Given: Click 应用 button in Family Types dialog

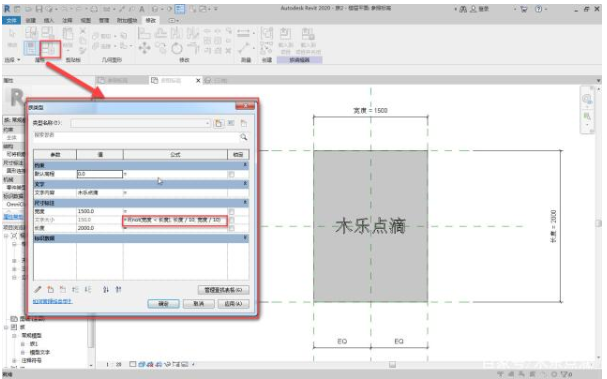Looking at the screenshot, I should click(x=233, y=304).
